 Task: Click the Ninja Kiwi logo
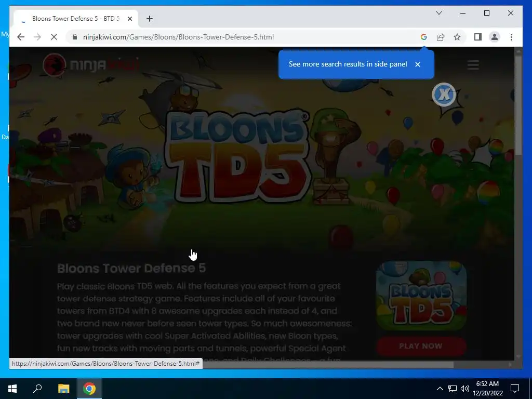point(90,64)
